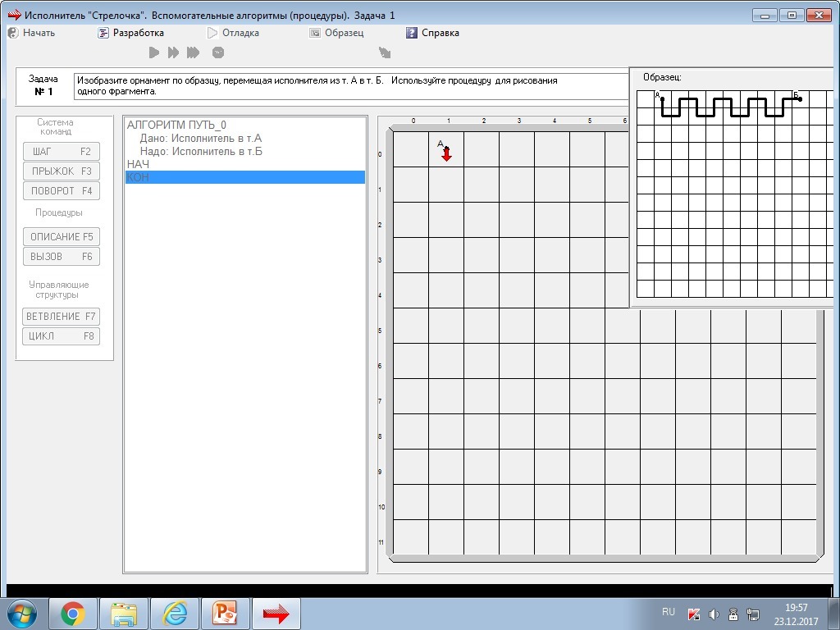This screenshot has height=630, width=840.
Task: Click the Образец picture icon
Action: 315,33
